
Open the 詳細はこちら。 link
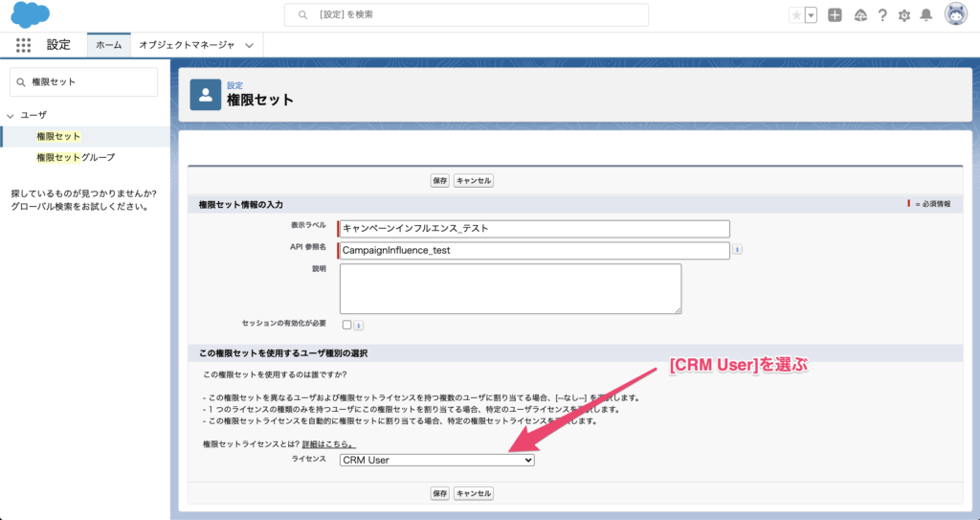pyautogui.click(x=329, y=444)
